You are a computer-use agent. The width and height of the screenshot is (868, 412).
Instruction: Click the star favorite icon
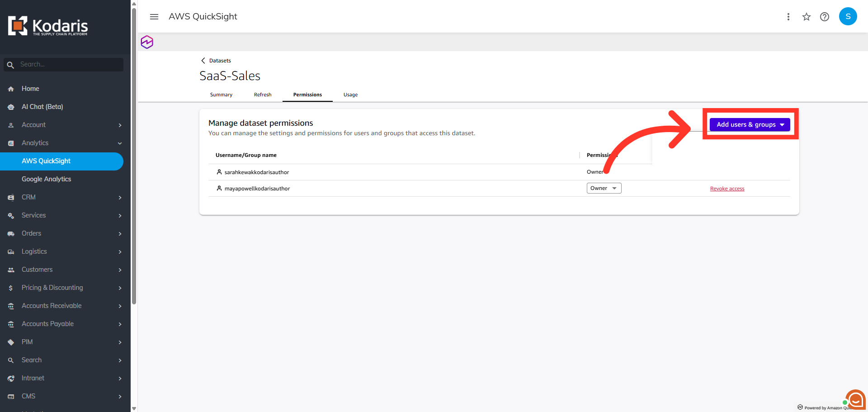pos(807,17)
